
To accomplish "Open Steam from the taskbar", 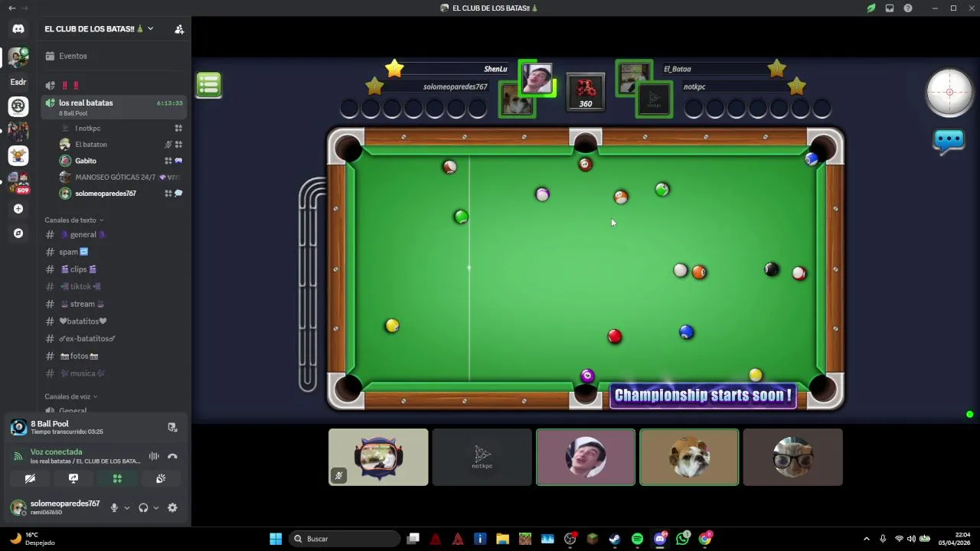I will [x=615, y=539].
